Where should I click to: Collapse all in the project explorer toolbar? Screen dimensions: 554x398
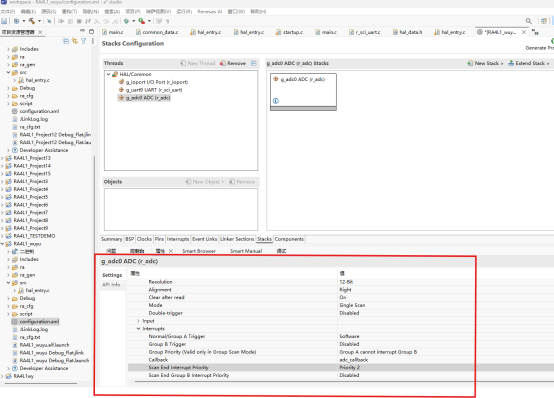click(x=66, y=41)
